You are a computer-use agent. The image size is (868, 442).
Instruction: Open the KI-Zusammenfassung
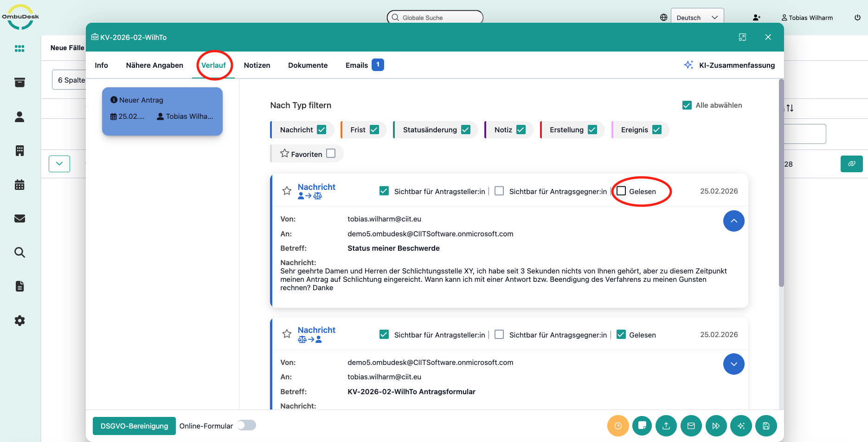[x=729, y=65]
